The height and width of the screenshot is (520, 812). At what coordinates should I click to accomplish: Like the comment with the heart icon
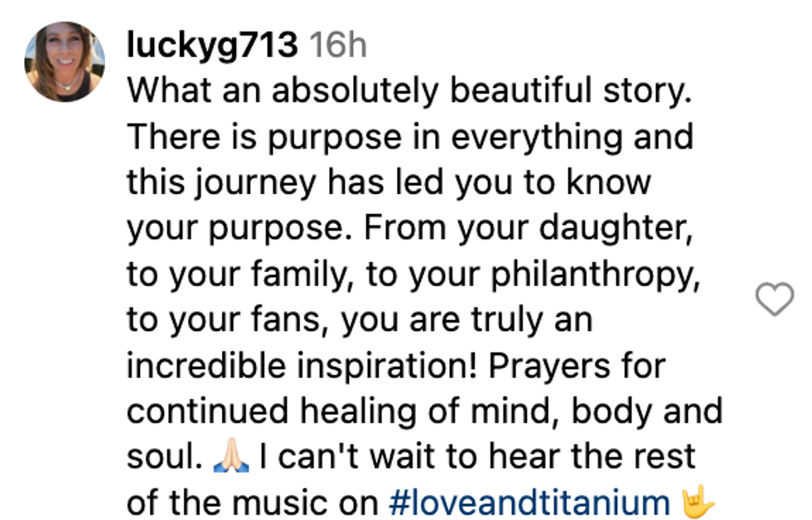coord(776,299)
